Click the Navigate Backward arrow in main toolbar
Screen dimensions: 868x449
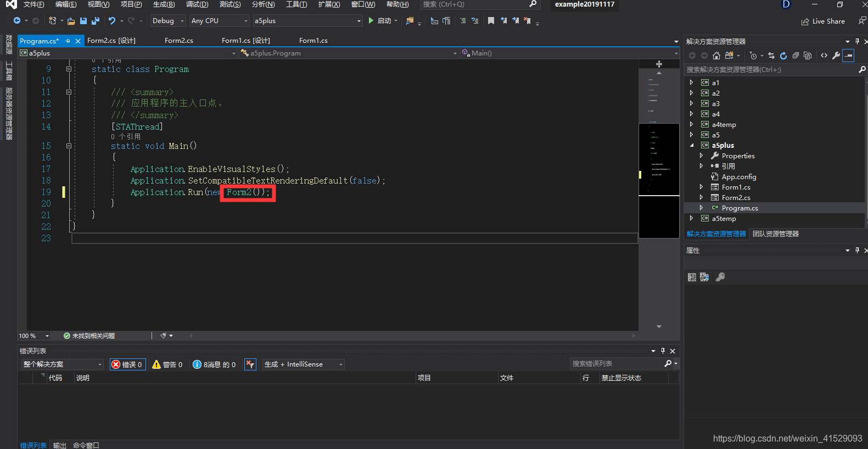point(17,21)
